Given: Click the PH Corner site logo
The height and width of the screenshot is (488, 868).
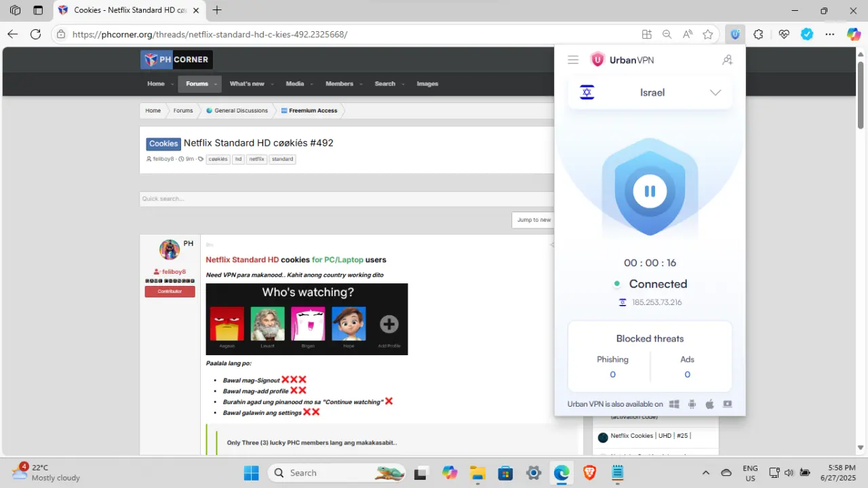Looking at the screenshot, I should (176, 60).
